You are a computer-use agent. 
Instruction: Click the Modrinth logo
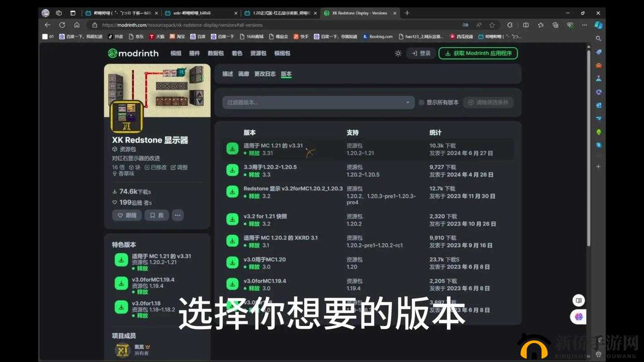point(133,53)
